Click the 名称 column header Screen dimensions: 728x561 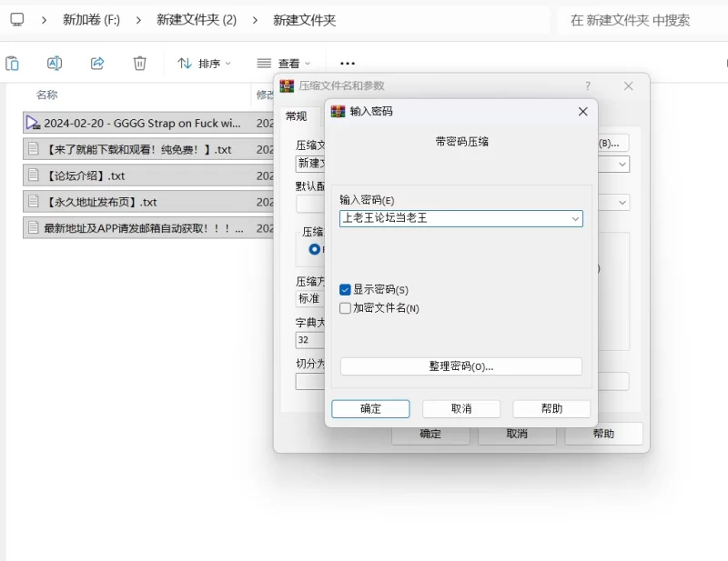pyautogui.click(x=47, y=95)
